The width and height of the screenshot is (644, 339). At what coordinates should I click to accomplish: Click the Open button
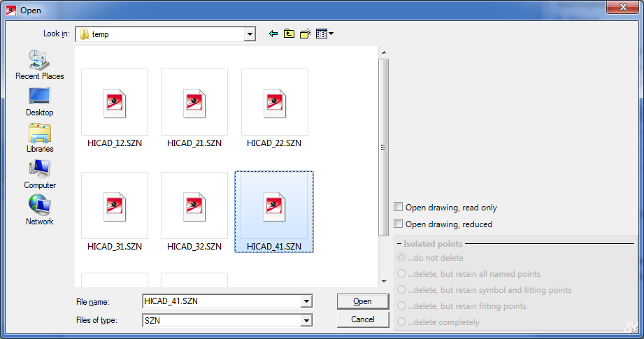click(x=363, y=301)
